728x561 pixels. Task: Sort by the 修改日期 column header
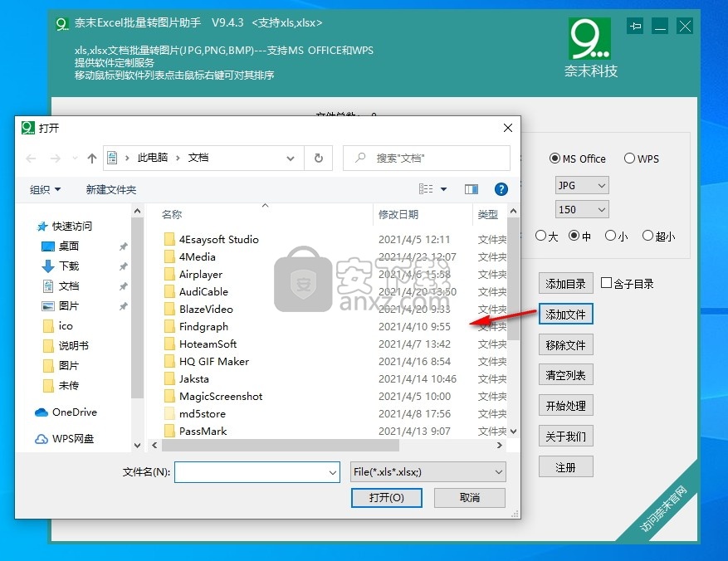(398, 214)
